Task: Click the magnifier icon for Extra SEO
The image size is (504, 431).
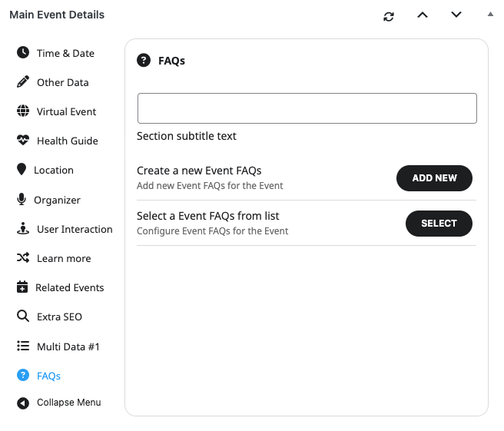Action: (x=23, y=317)
